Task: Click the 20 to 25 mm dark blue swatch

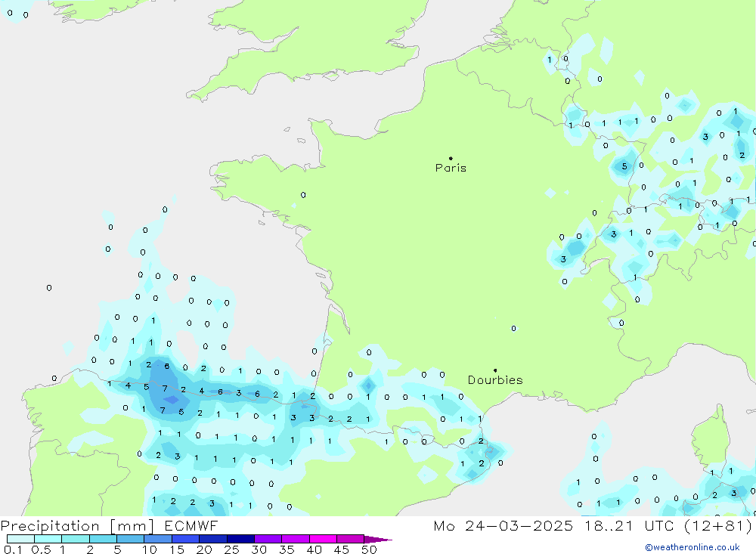Action: pyautogui.click(x=212, y=539)
